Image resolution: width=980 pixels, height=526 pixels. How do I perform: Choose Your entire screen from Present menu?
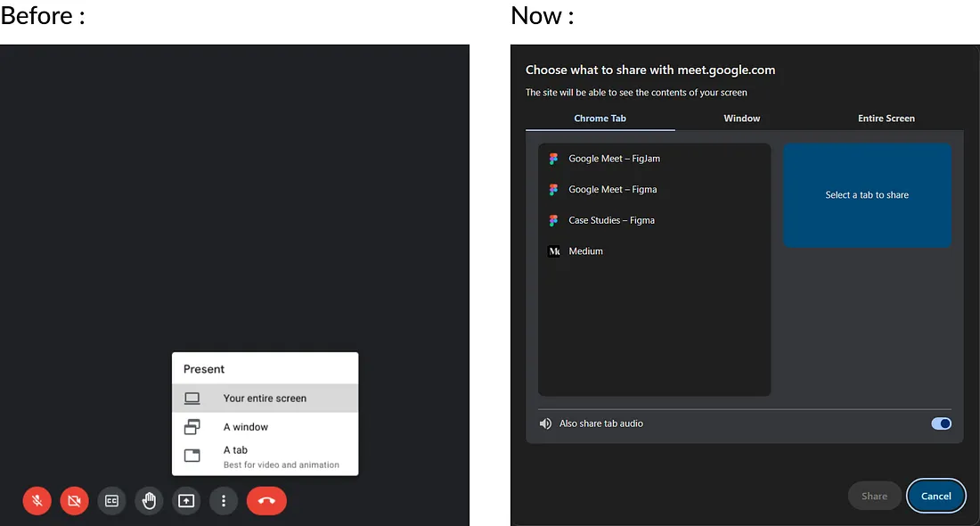(x=265, y=398)
